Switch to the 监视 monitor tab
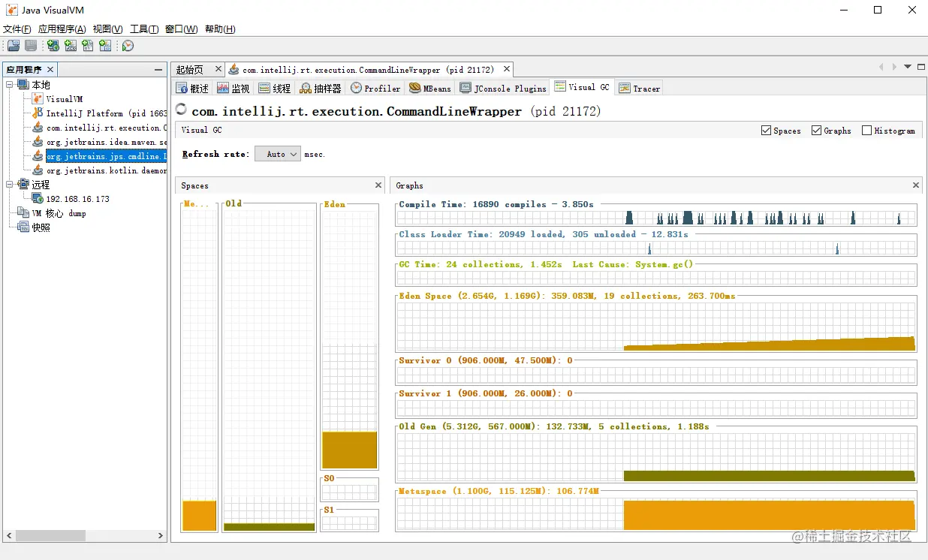 pyautogui.click(x=234, y=88)
